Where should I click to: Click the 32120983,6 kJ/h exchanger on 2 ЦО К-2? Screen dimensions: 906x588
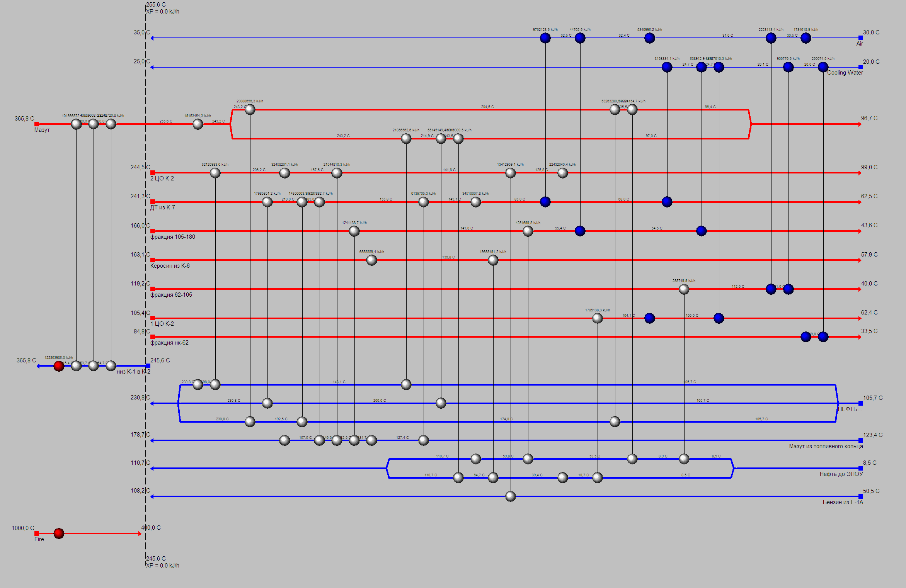pyautogui.click(x=215, y=173)
